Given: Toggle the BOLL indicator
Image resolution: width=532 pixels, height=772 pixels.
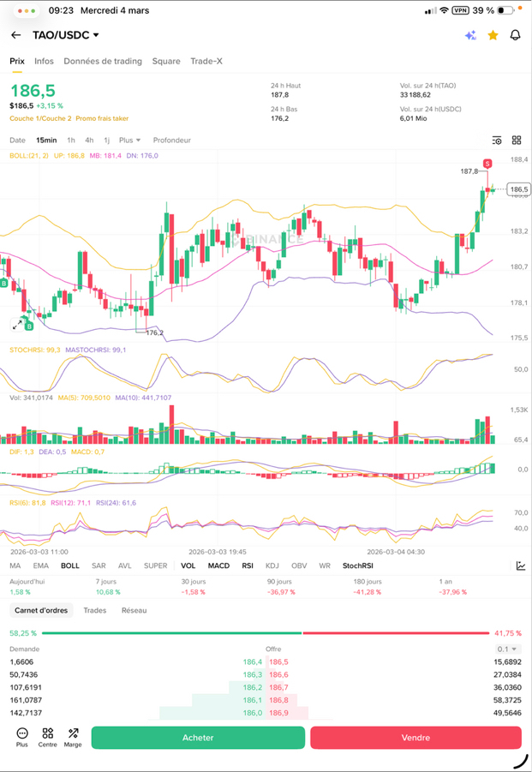Looking at the screenshot, I should pos(70,566).
